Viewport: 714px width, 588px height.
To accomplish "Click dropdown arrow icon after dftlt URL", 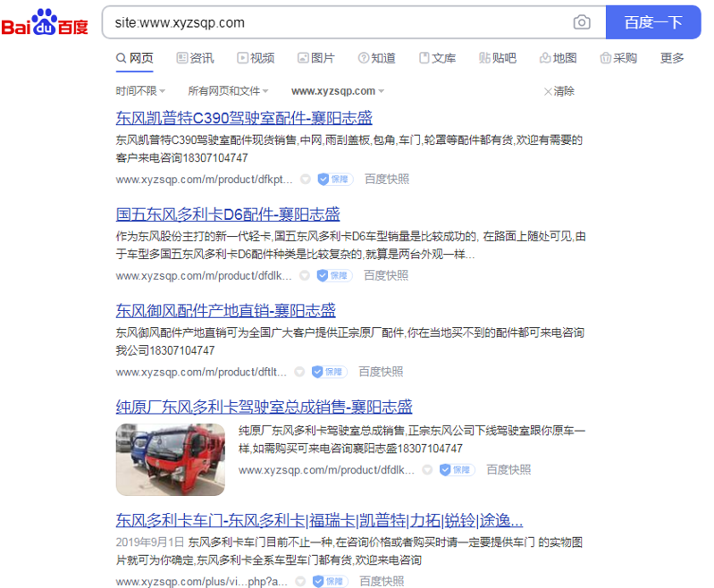I will [299, 373].
